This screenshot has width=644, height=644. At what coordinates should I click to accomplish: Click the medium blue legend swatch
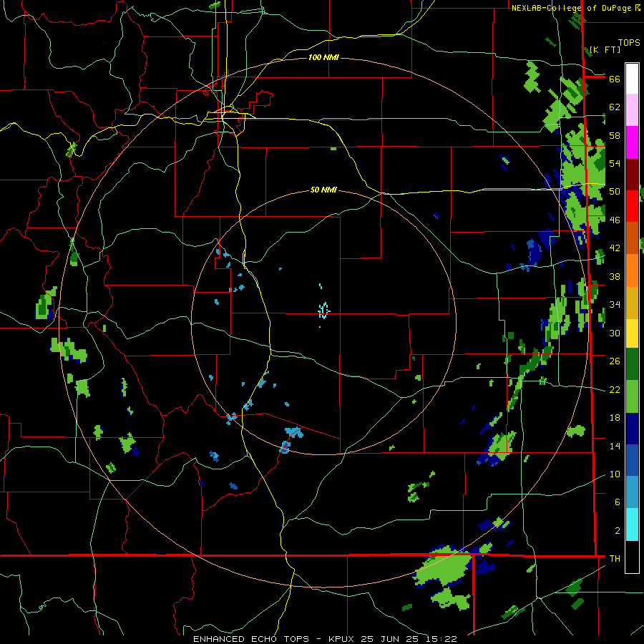[x=632, y=460]
